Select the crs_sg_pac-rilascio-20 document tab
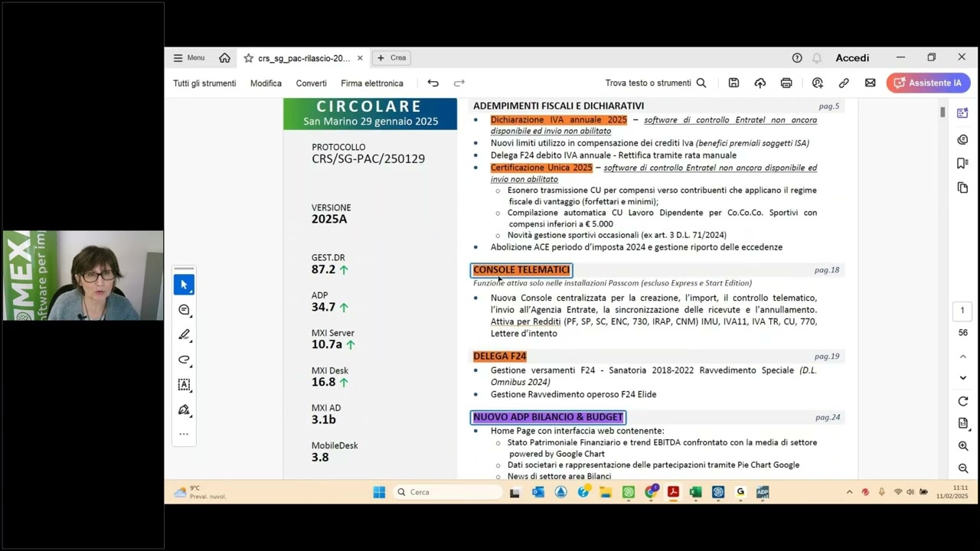 tap(304, 58)
